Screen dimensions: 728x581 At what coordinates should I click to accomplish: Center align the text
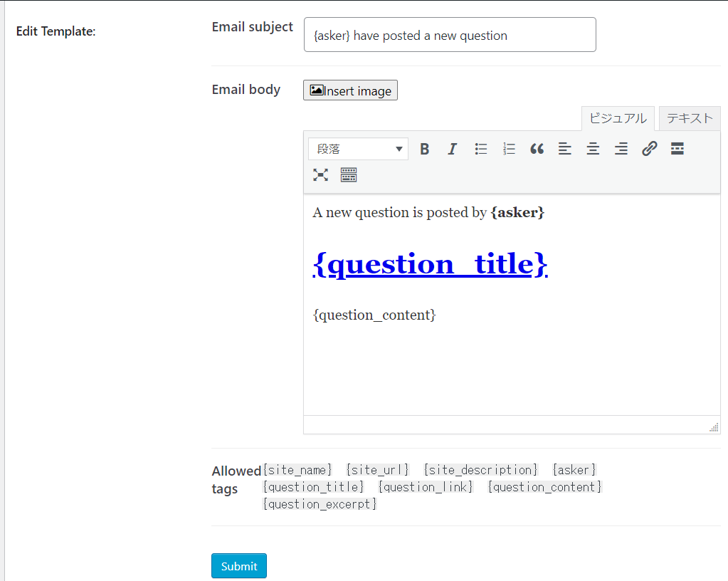coord(593,149)
